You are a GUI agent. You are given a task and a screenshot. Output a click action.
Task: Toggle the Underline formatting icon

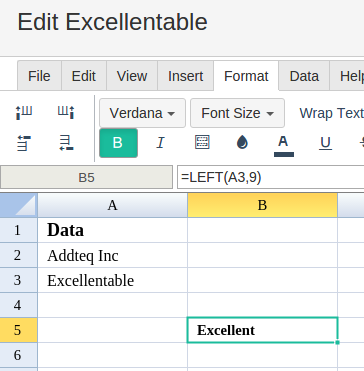(325, 143)
